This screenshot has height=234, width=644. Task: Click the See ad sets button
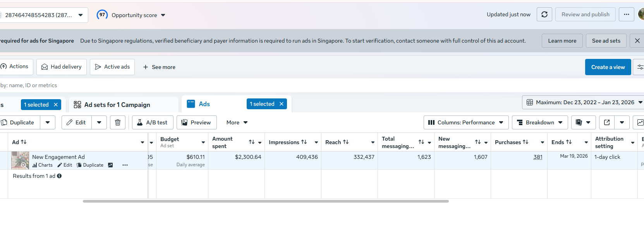click(606, 41)
